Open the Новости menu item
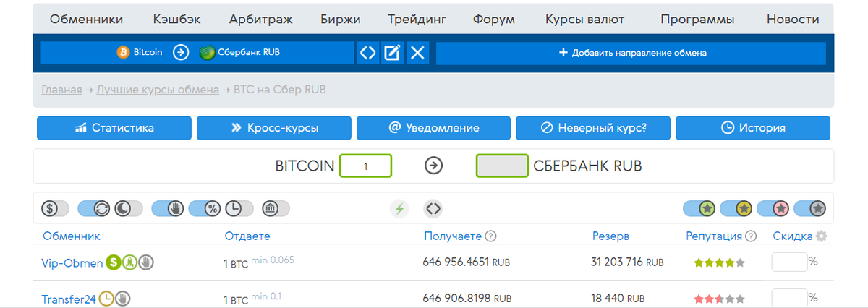 [x=793, y=19]
